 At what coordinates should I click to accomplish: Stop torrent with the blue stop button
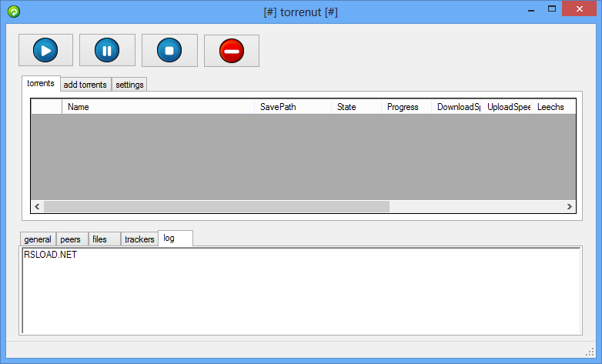coord(169,50)
